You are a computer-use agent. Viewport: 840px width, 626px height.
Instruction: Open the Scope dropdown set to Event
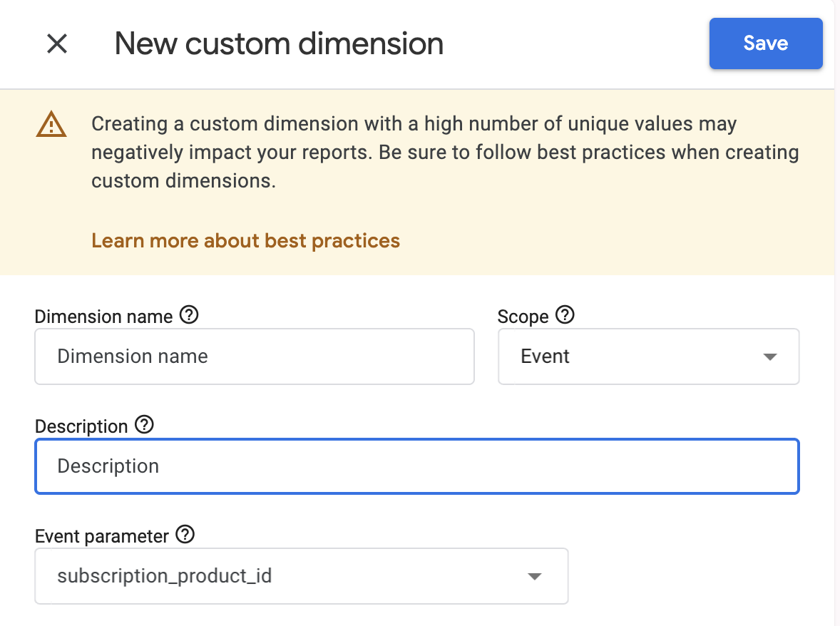649,356
